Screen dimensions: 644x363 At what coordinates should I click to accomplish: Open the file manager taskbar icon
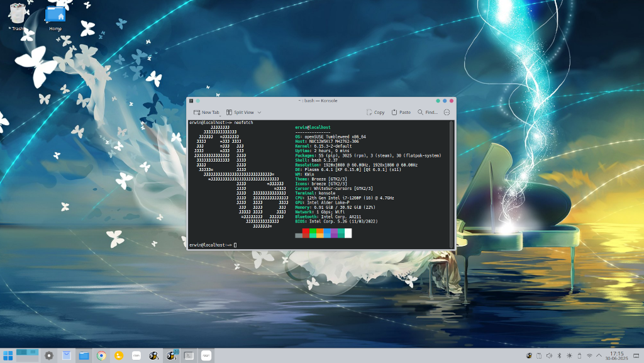point(84,355)
